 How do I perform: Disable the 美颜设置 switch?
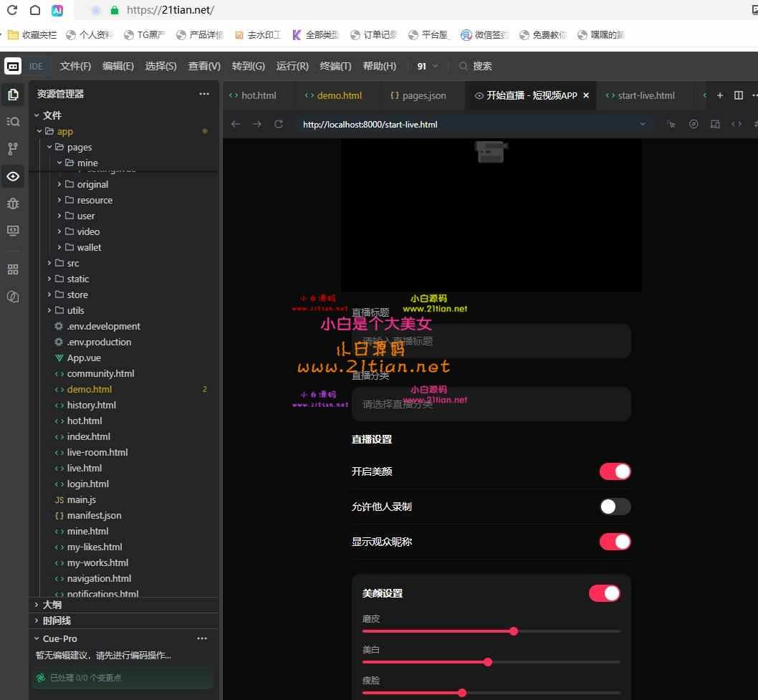point(604,593)
